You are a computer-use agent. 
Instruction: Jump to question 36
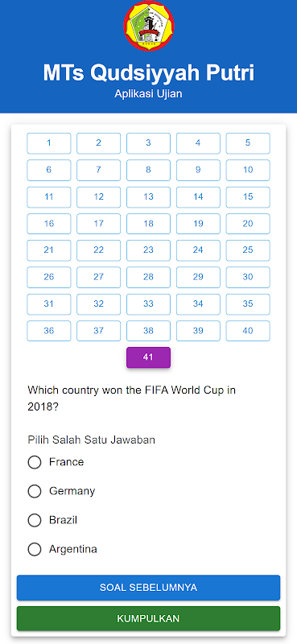point(49,331)
